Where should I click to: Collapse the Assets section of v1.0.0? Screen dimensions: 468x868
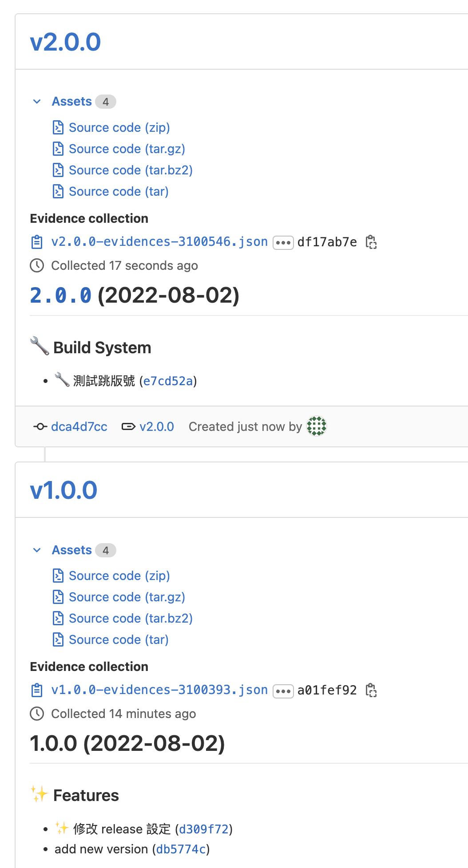[x=36, y=550]
